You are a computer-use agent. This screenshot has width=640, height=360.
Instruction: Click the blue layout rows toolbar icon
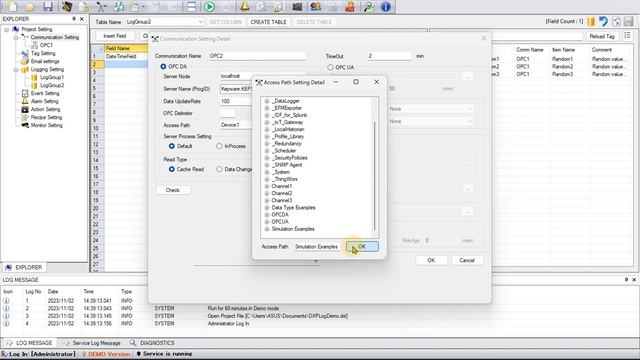coord(191,7)
